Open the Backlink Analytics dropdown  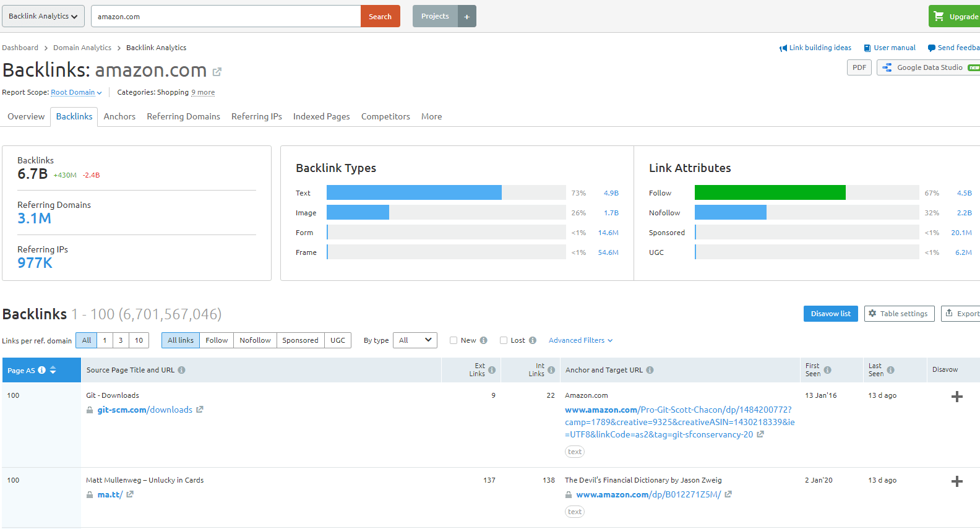pyautogui.click(x=43, y=16)
